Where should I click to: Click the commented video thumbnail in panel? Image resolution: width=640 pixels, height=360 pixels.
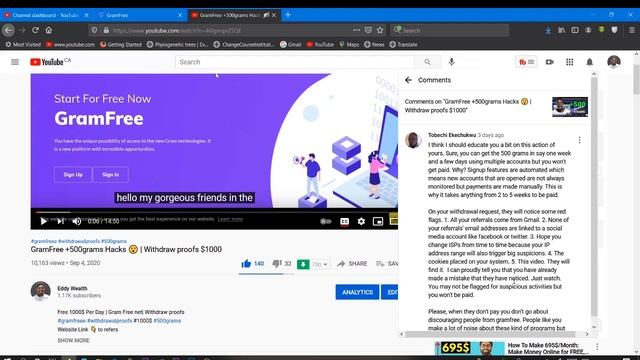click(570, 107)
